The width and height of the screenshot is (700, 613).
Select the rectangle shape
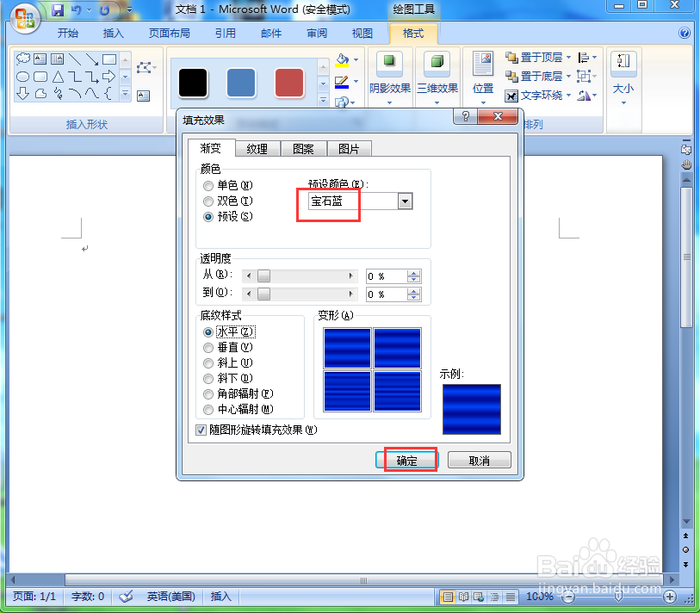(109, 59)
